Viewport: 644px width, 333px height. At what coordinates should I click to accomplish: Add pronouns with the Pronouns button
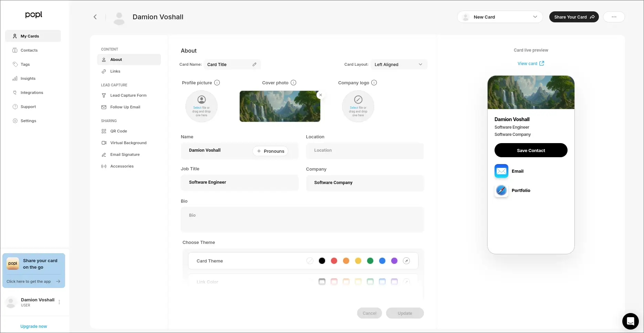pyautogui.click(x=270, y=151)
